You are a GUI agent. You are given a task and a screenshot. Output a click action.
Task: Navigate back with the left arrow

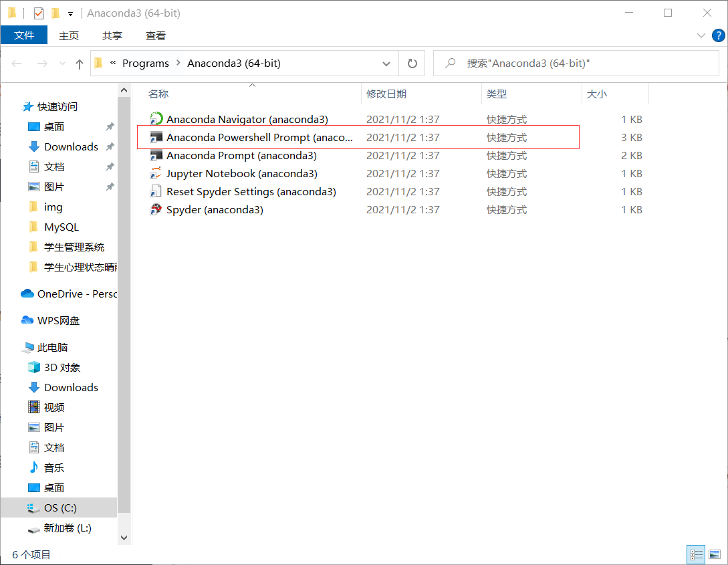[17, 64]
